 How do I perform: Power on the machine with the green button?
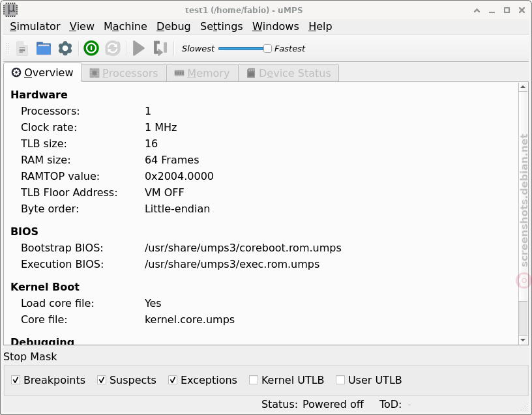click(x=91, y=48)
